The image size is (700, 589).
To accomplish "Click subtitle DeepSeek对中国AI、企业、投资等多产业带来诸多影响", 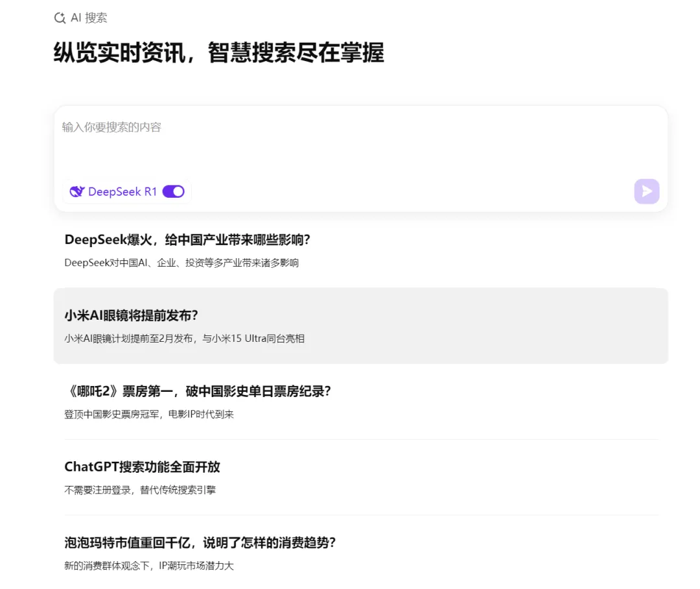I will [181, 263].
